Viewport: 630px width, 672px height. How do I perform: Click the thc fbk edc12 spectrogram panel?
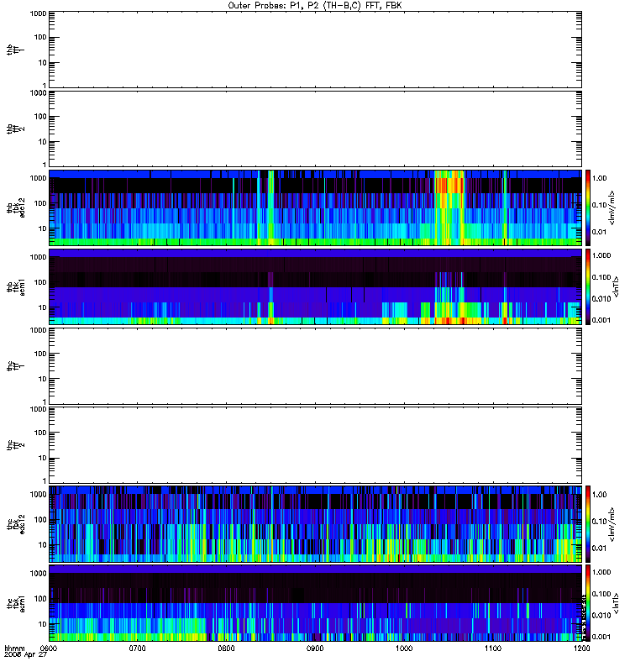point(315,524)
